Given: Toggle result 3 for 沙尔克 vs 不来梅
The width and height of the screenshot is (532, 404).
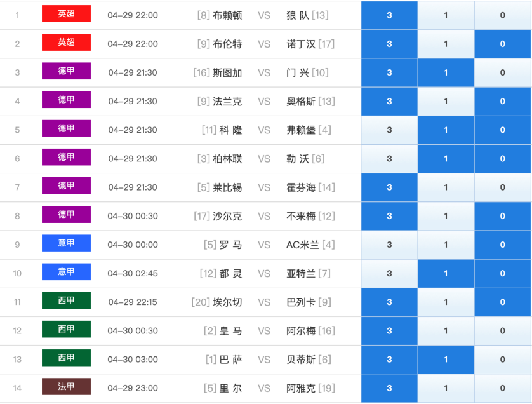Looking at the screenshot, I should pyautogui.click(x=389, y=216).
